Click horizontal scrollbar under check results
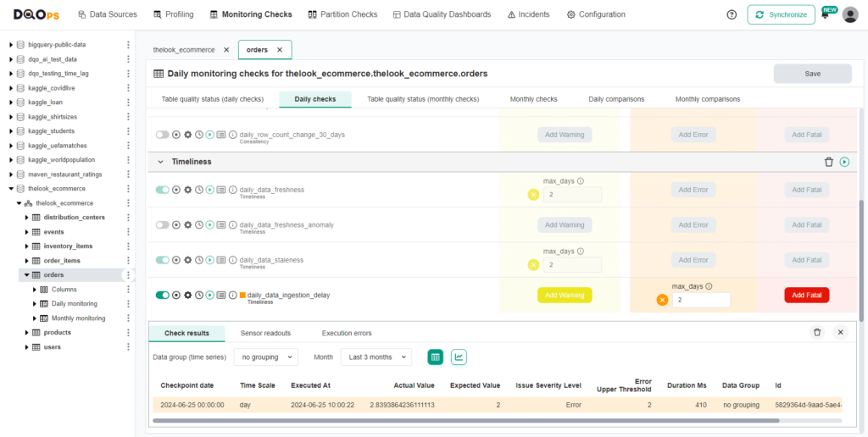Image resolution: width=868 pixels, height=437 pixels. point(465,420)
